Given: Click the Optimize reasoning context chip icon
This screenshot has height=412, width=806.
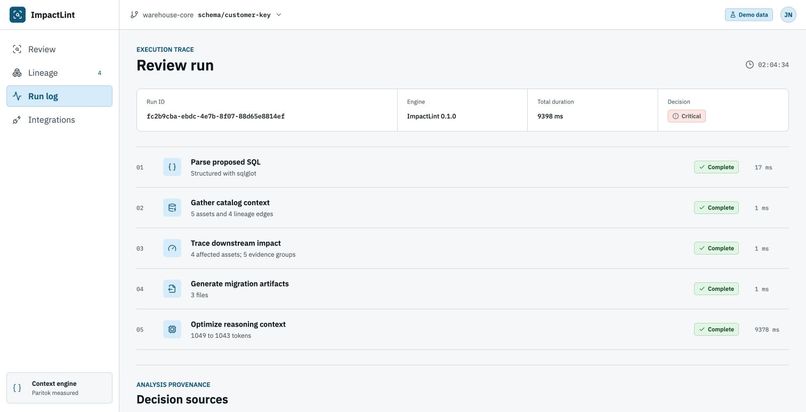Looking at the screenshot, I should pos(172,329).
